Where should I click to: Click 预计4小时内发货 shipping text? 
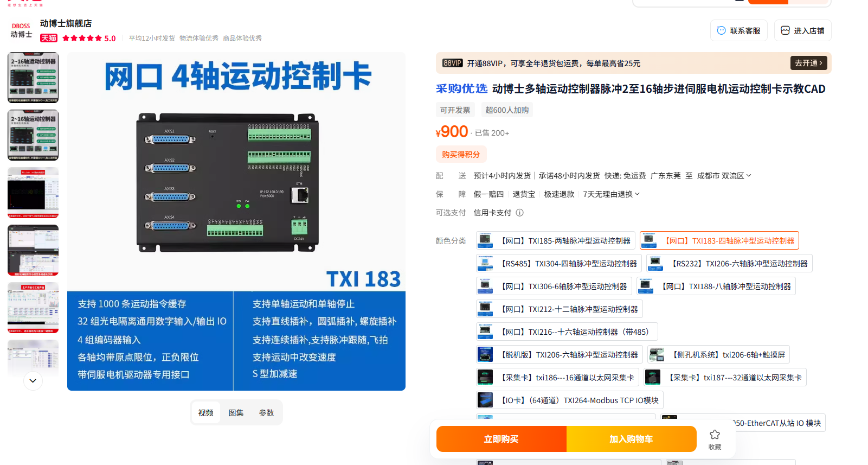click(x=502, y=176)
